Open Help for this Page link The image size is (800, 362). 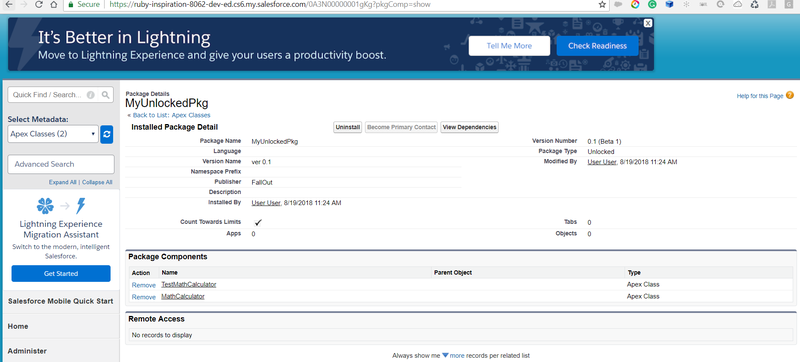click(x=760, y=96)
